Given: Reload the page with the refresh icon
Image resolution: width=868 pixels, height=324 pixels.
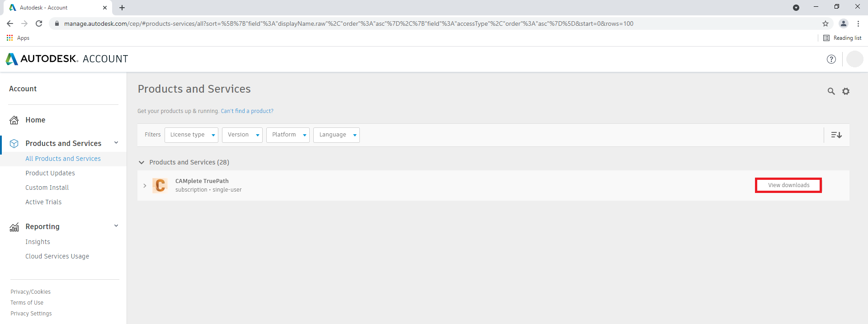Looking at the screenshot, I should pyautogui.click(x=39, y=23).
